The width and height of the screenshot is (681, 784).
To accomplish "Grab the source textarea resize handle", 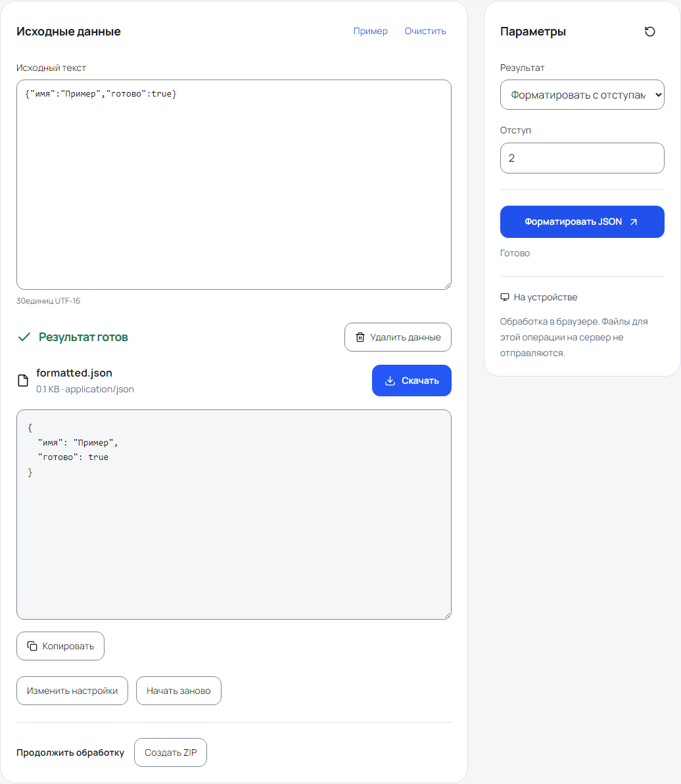I will pos(447,285).
